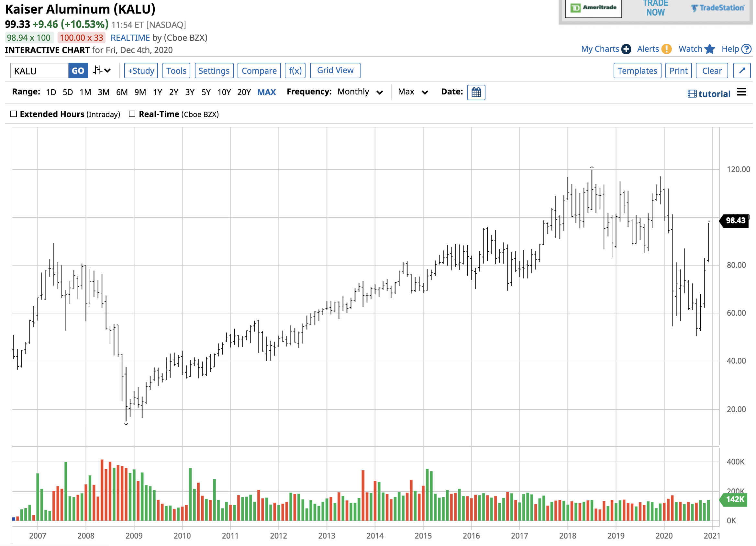This screenshot has width=756, height=546.
Task: Switch to Grid View
Action: (335, 70)
